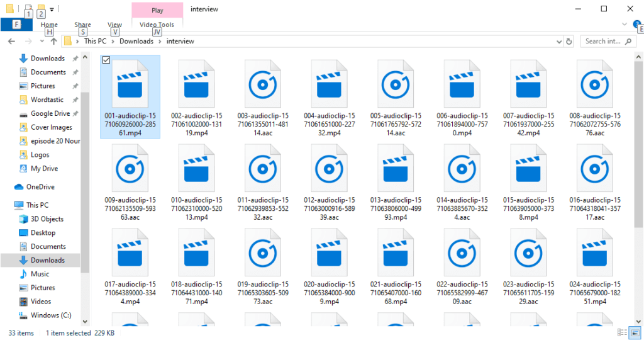Open the File menu tab
Image resolution: width=644 pixels, height=340 pixels.
pos(16,25)
